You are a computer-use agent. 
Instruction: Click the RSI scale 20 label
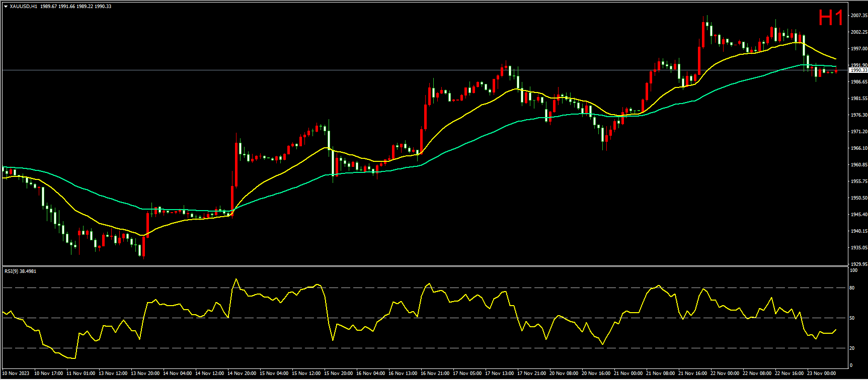coord(852,348)
